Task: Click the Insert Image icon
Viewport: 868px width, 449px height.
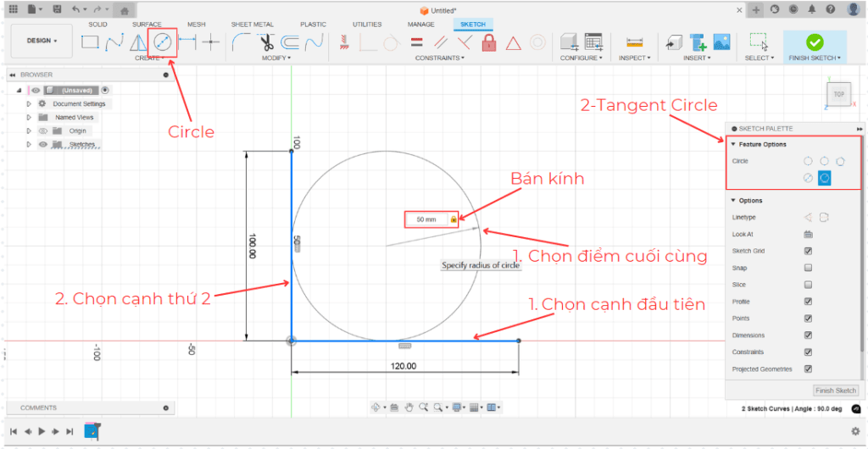Action: click(721, 42)
